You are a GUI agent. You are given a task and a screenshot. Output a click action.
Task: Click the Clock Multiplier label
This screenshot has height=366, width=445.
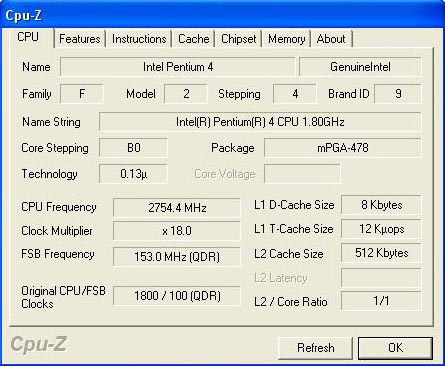coord(57,231)
